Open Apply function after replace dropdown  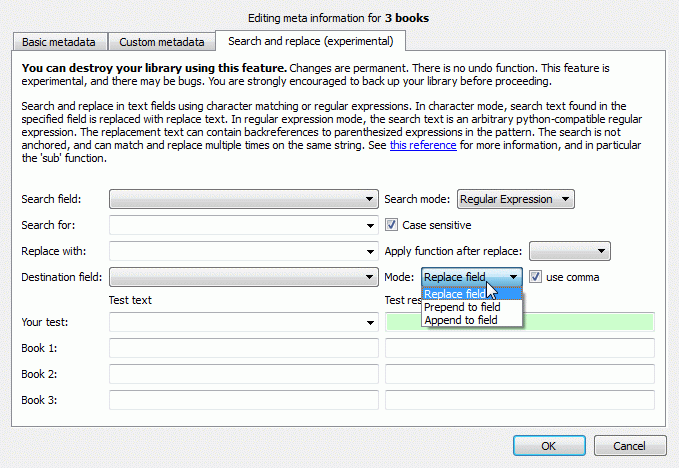pos(569,251)
